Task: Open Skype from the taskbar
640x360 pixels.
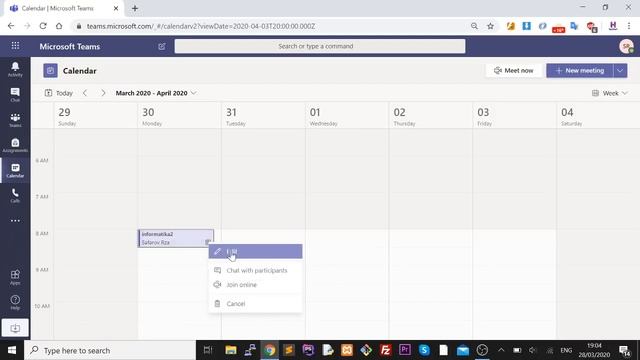Action: [x=424, y=350]
